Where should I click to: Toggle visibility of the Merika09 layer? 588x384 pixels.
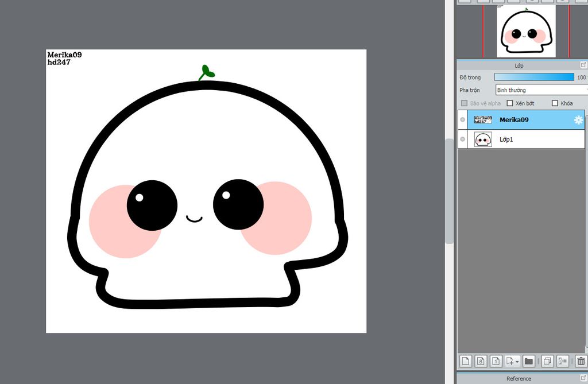click(462, 119)
